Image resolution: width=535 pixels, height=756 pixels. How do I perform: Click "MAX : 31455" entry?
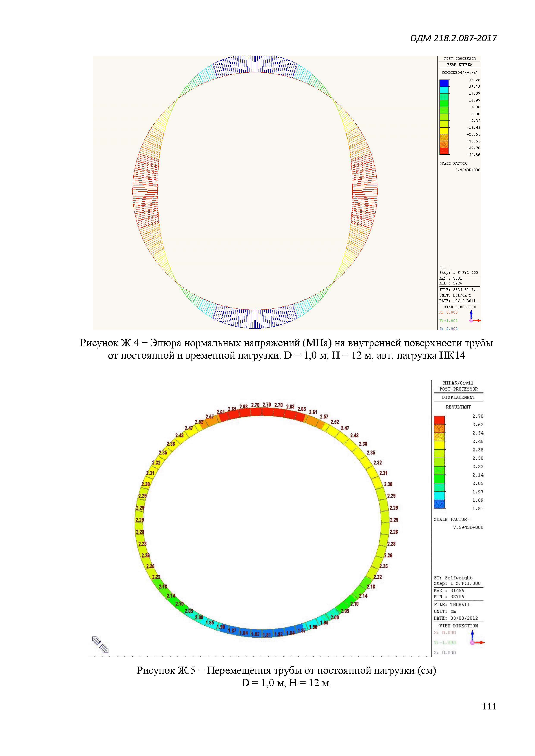click(449, 591)
